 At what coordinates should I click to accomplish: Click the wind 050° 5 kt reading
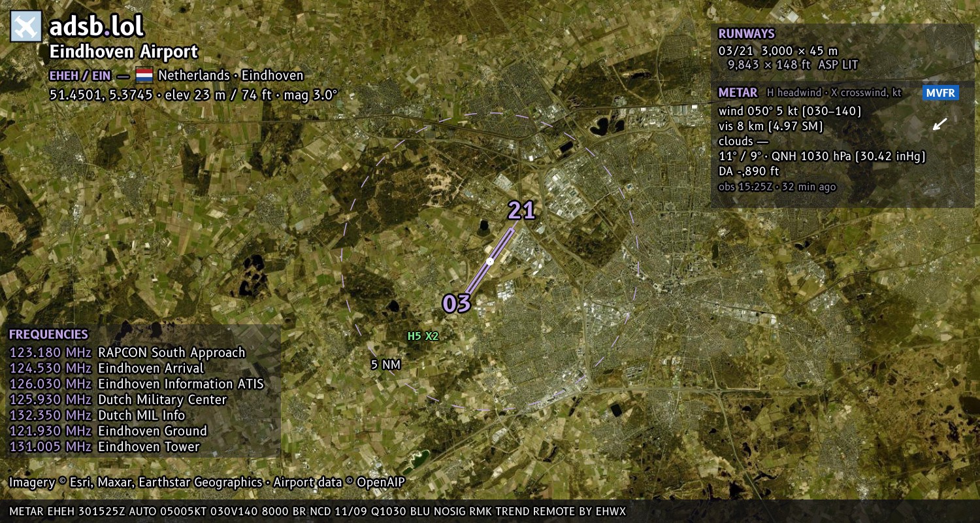[790, 111]
